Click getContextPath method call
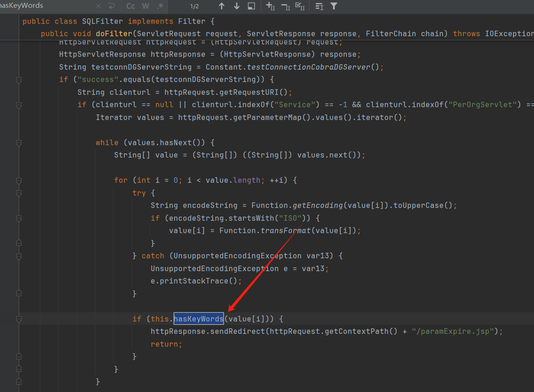This screenshot has width=534, height=392. click(x=356, y=332)
